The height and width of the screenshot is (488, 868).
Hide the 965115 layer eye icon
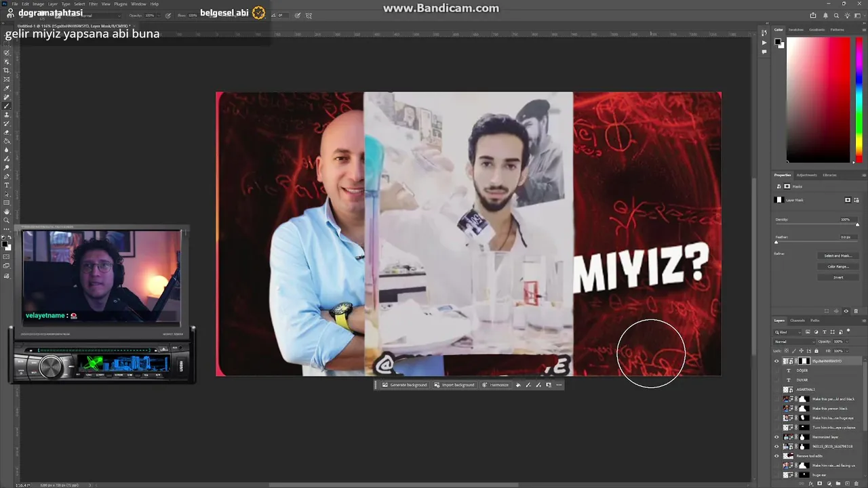coord(776,447)
